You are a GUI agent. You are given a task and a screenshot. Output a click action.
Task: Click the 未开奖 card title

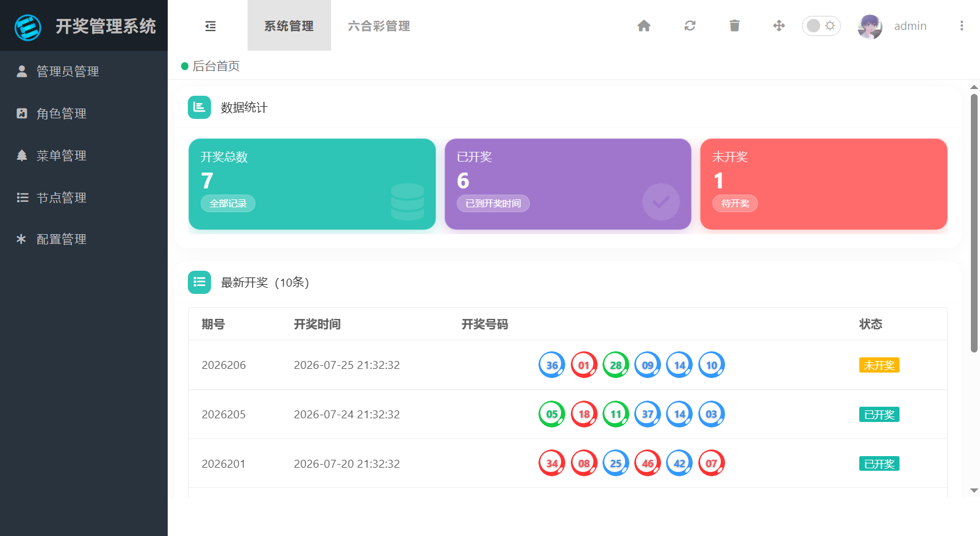point(730,157)
